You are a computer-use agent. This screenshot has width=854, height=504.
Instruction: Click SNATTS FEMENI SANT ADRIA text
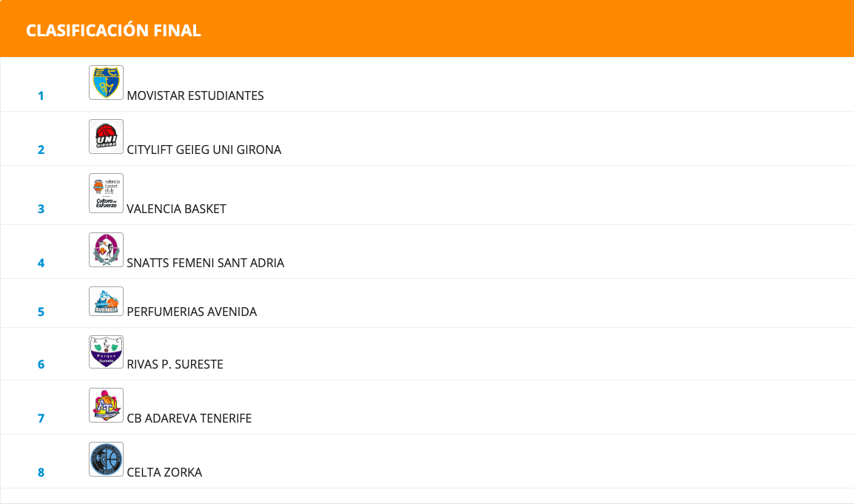coord(206,263)
